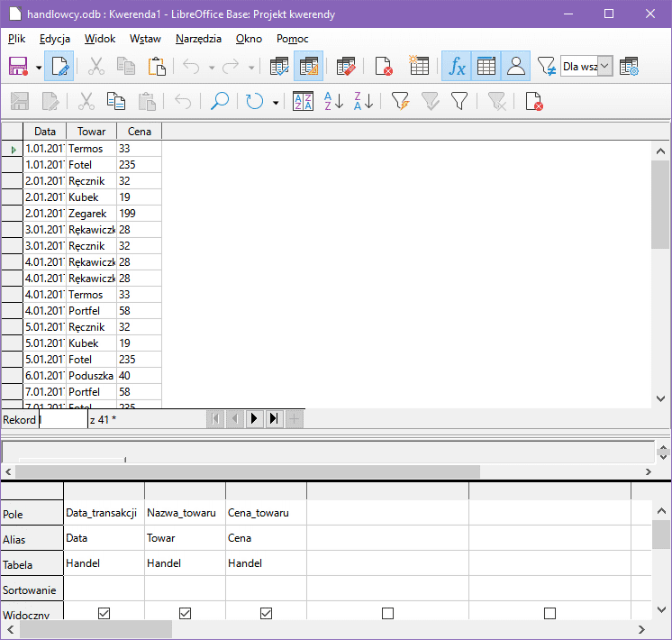Uncheck Visible box for Nazwa_towaru column
This screenshot has width=672, height=640.
pos(185,613)
